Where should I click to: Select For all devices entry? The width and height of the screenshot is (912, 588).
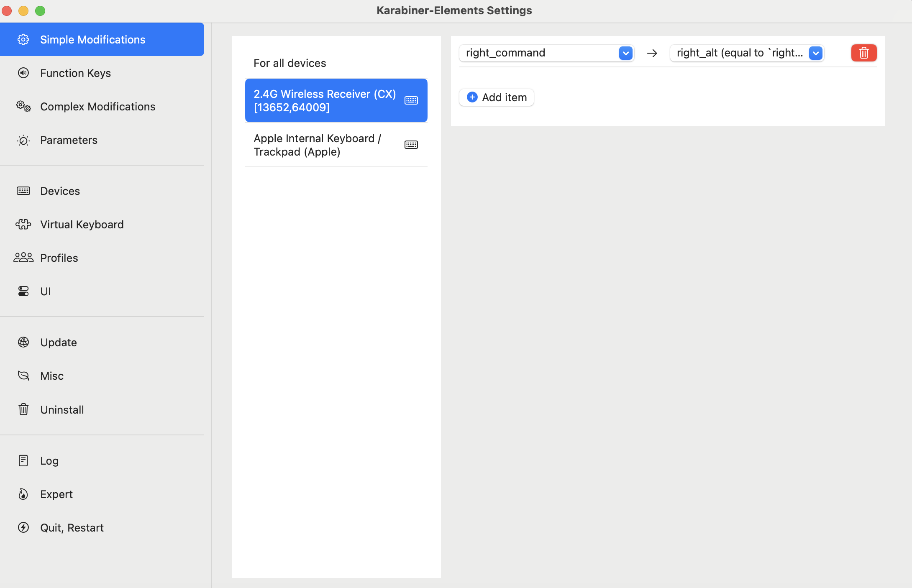[x=289, y=63]
